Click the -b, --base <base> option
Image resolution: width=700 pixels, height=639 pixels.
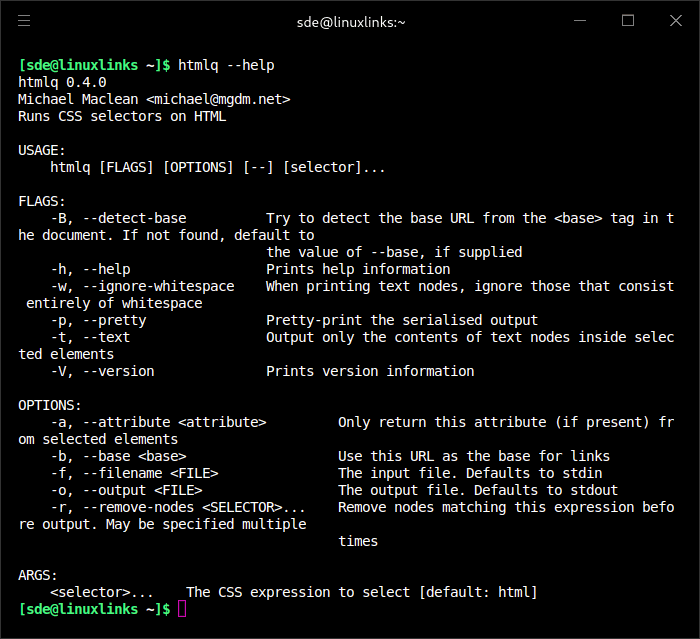118,456
